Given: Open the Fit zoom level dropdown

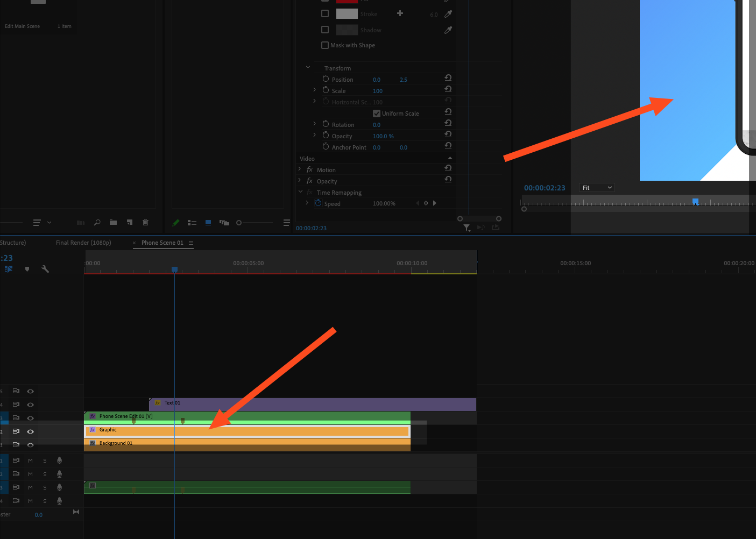Looking at the screenshot, I should coord(597,188).
